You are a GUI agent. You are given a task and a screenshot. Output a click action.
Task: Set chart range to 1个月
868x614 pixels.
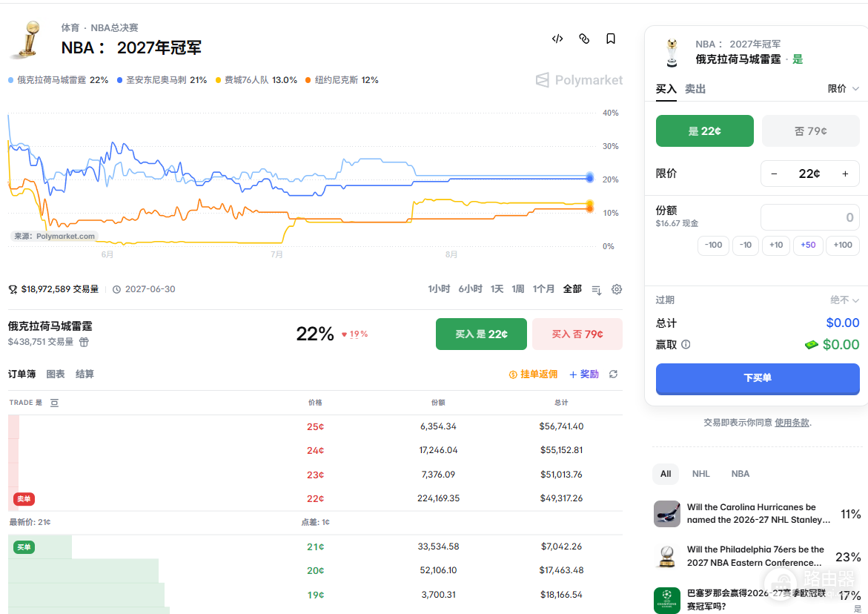[x=543, y=289]
